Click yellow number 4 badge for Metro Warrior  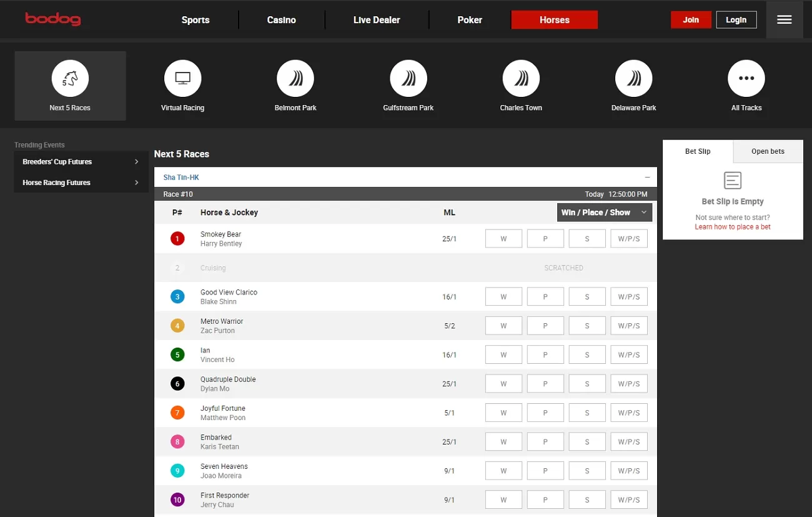[177, 326]
